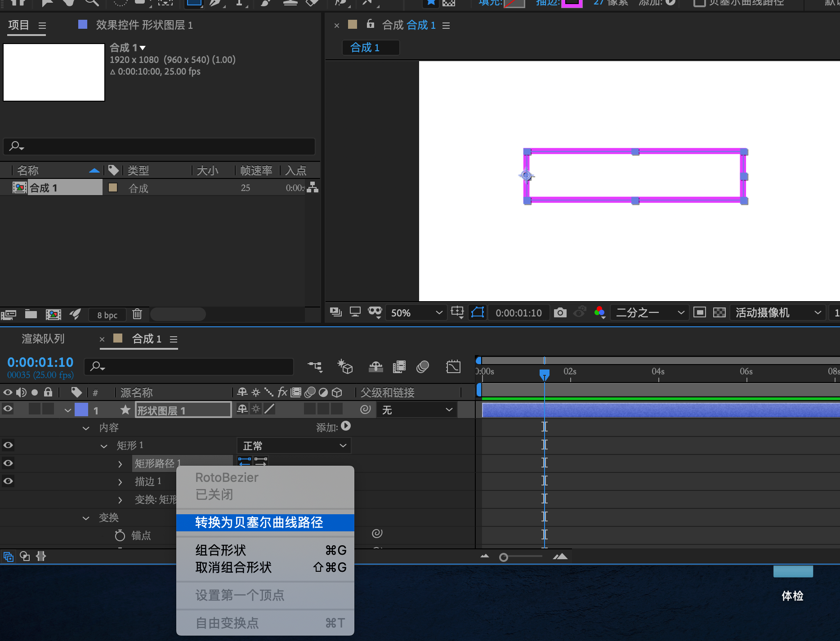The image size is (840, 641).
Task: Open the 二分之一 resolution dropdown
Action: click(650, 313)
